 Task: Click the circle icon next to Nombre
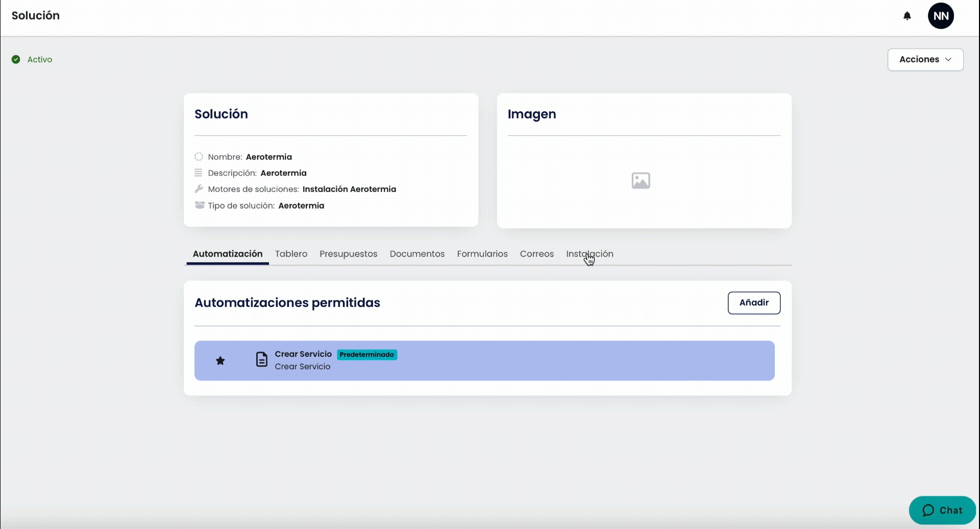(199, 157)
